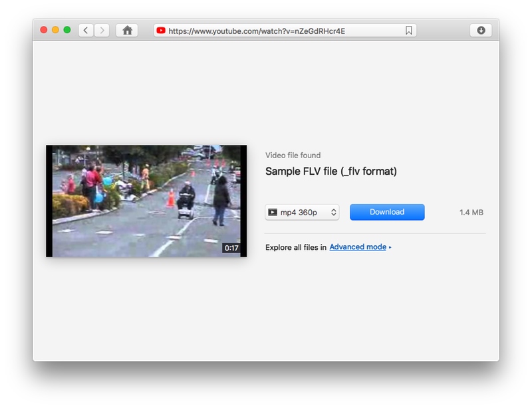532x408 pixels.
Task: Click the Video file found label
Action: coord(293,155)
